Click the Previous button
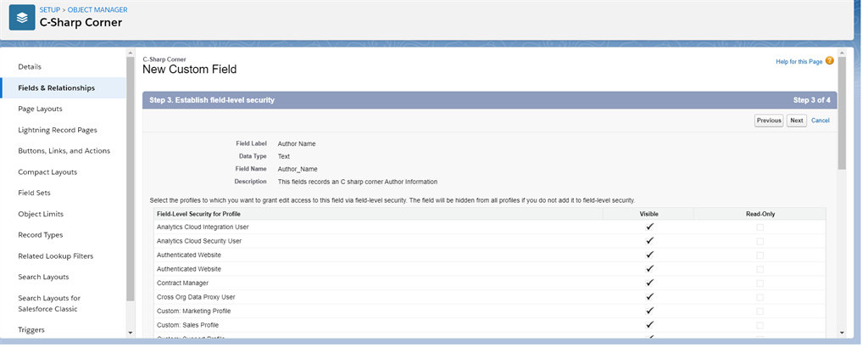Screen dimensions: 868x348 pos(769,121)
